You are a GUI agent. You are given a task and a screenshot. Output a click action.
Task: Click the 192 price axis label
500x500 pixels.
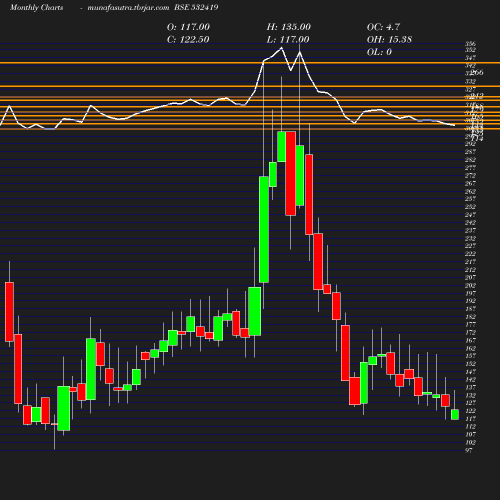coord(470,301)
